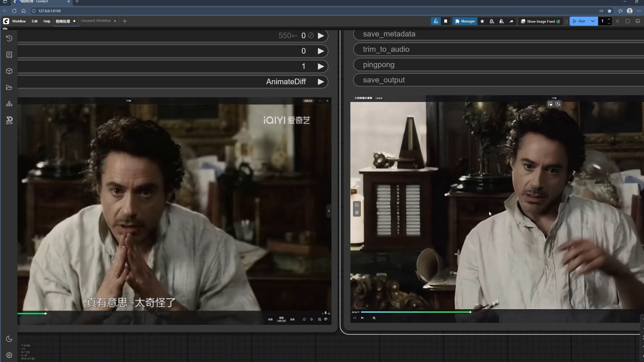
Task: Open browser settings ellipsis menu
Action: 639,11
